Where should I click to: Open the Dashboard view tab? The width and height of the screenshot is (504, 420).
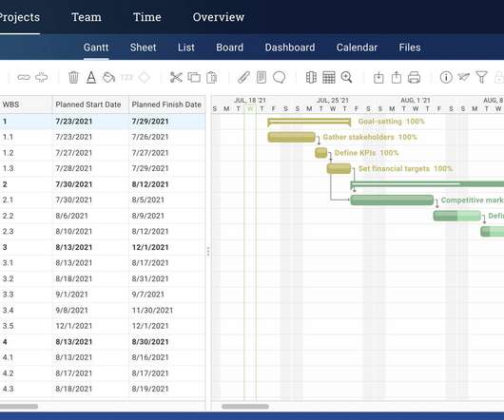290,48
